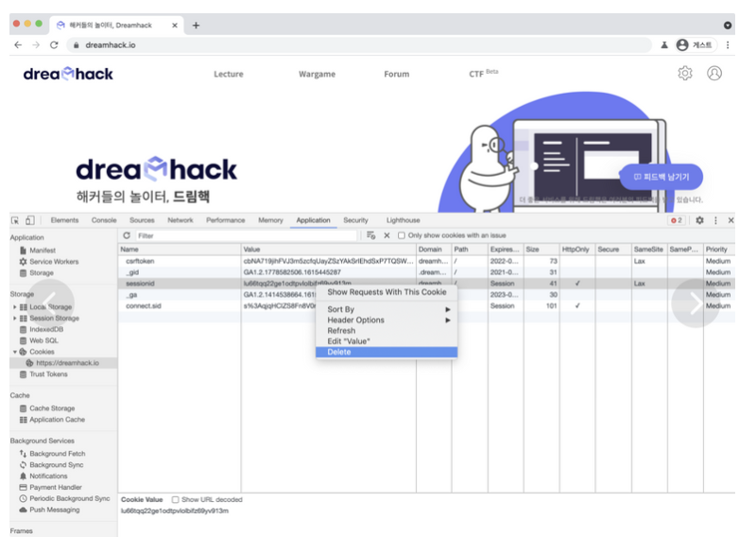This screenshot has width=756, height=554.
Task: Click the browser forward arrow
Action: click(36, 44)
